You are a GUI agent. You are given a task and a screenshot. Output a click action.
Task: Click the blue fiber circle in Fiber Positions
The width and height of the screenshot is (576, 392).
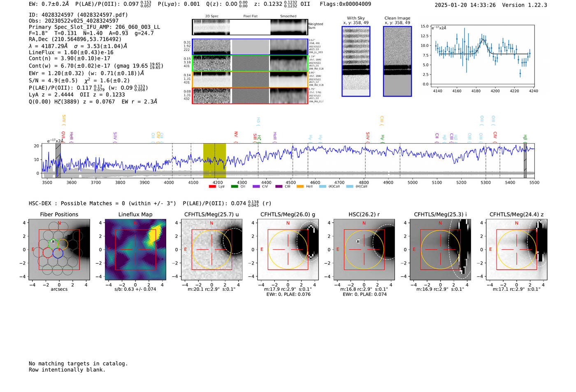click(x=58, y=253)
